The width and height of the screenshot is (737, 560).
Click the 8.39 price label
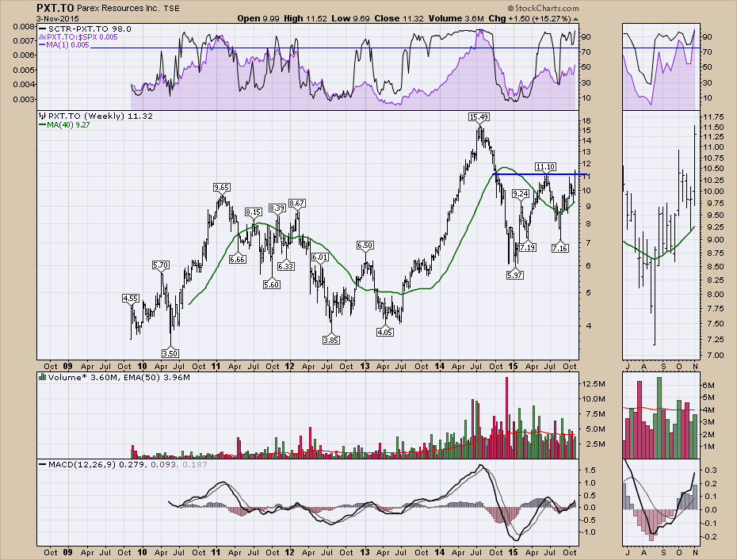click(277, 208)
